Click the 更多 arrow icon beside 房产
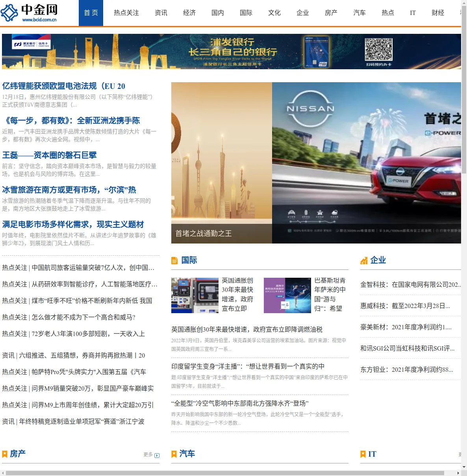The image size is (467, 476). pos(157,455)
